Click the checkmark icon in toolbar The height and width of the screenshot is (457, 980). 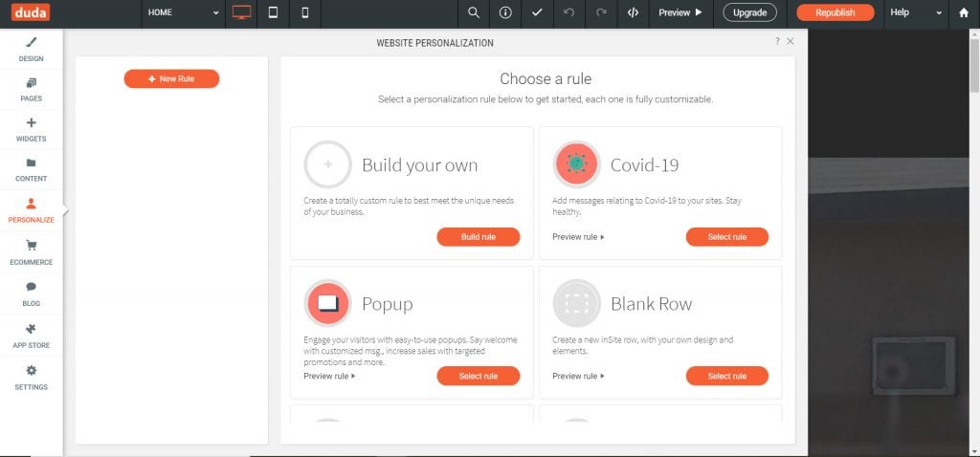coord(538,12)
